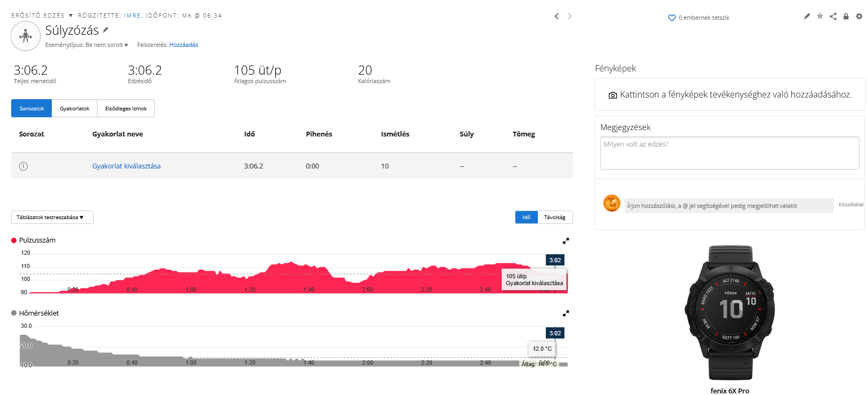Click the Fényképek section heading
Screen dimensions: 868x395
(x=616, y=68)
